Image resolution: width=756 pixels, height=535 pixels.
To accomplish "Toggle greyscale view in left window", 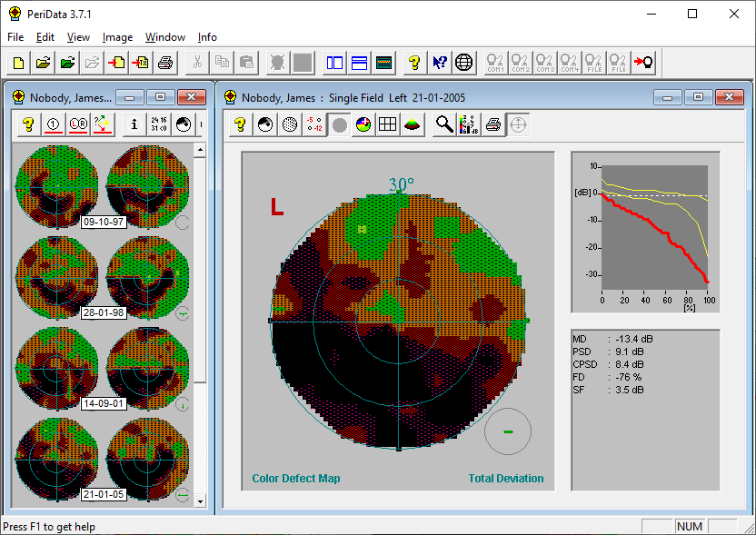I will pos(184,124).
